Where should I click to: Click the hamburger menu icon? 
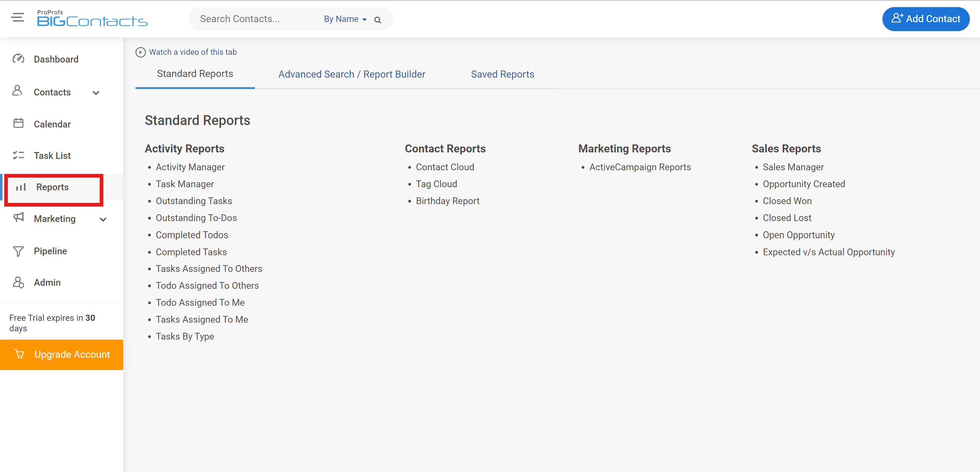pos(18,18)
